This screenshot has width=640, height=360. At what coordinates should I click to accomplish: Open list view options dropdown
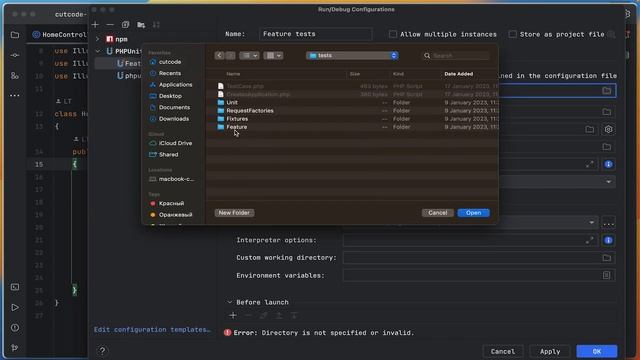pyautogui.click(x=249, y=56)
